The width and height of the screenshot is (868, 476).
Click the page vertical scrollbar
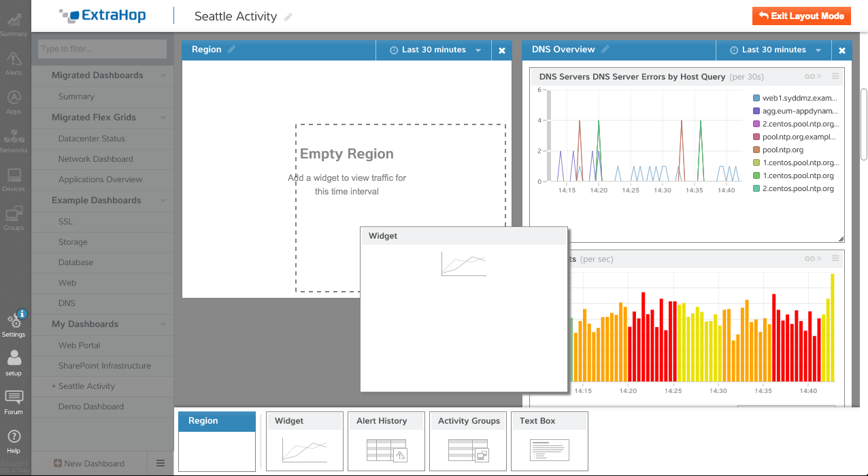click(864, 124)
